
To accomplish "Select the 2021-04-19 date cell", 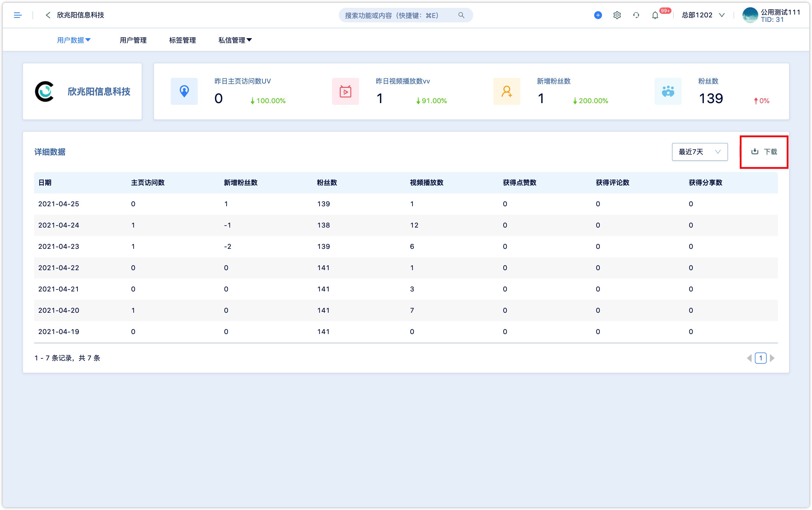I will [x=59, y=331].
